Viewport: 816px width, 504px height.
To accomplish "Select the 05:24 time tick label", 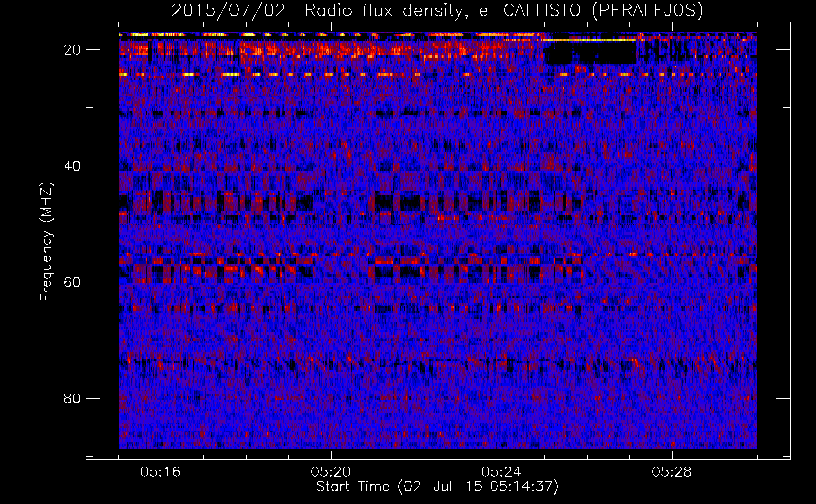I will coord(501,472).
